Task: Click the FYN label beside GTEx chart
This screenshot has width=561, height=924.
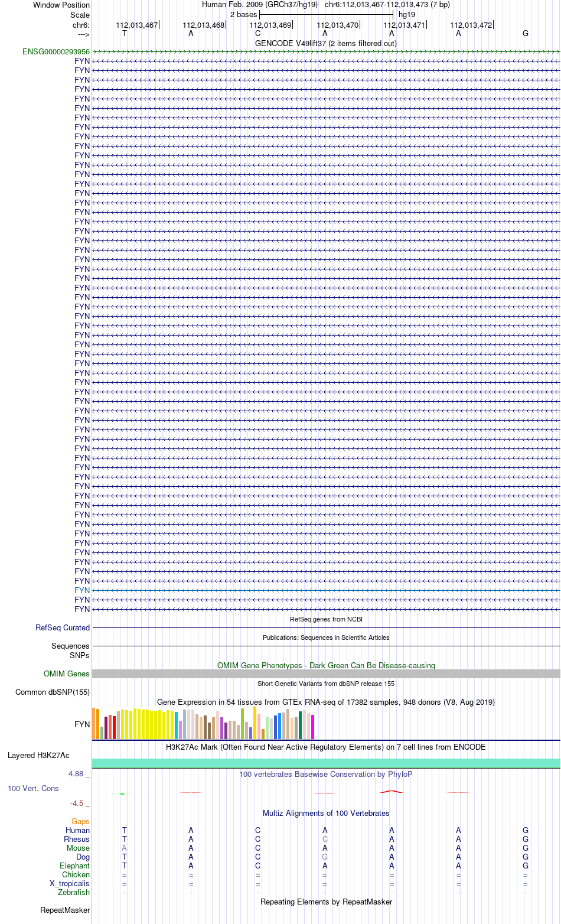Action: coord(82,725)
